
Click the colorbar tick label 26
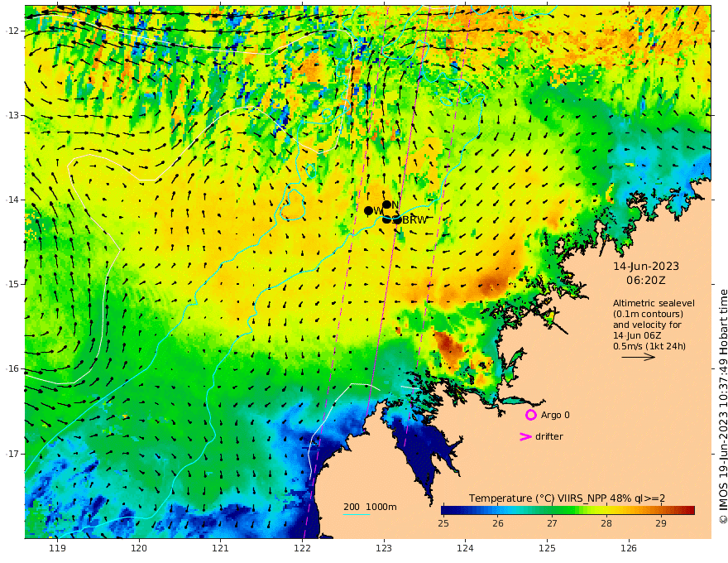coord(498,523)
